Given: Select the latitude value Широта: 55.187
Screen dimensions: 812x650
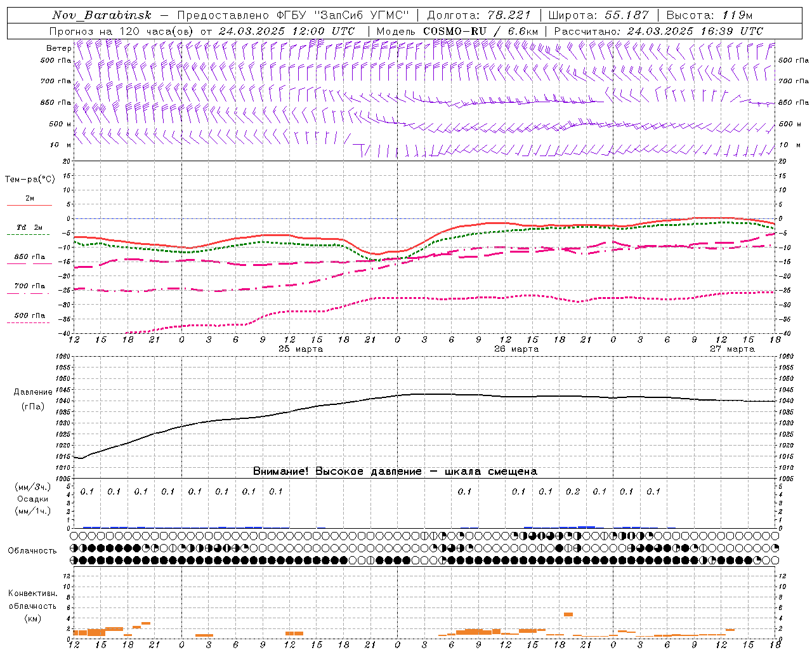Looking at the screenshot, I should tap(598, 15).
